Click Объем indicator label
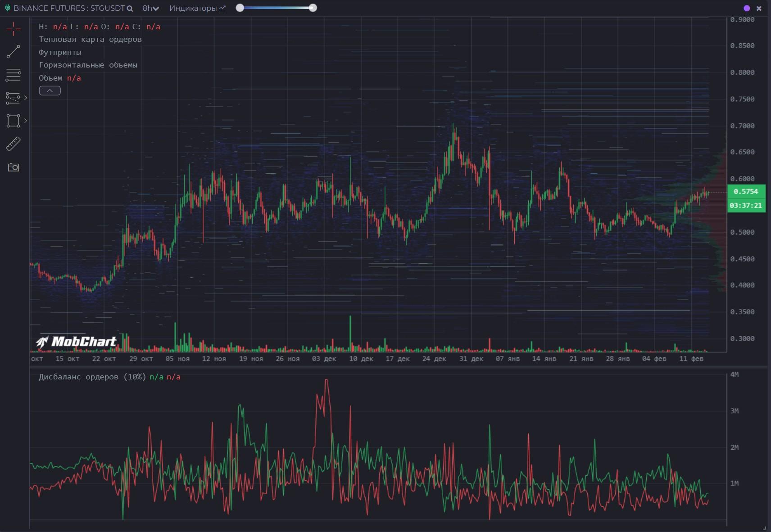This screenshot has width=771, height=532. tap(50, 78)
